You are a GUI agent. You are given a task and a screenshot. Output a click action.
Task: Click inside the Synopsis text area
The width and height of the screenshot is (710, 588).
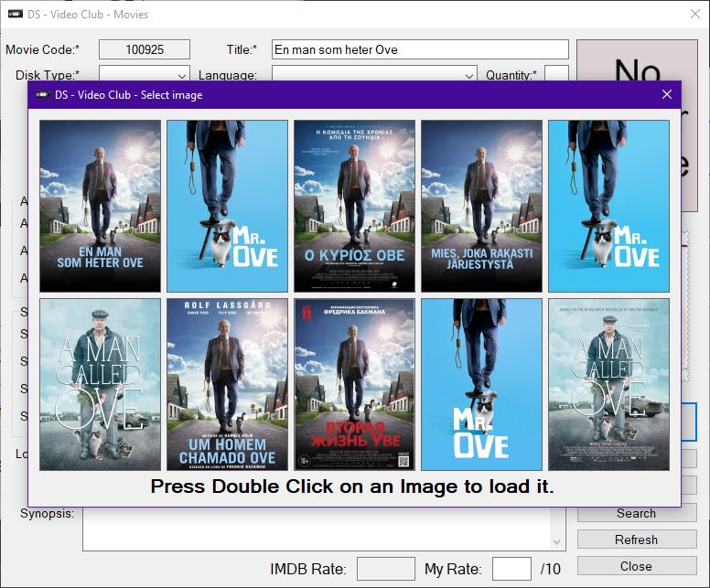click(317, 529)
